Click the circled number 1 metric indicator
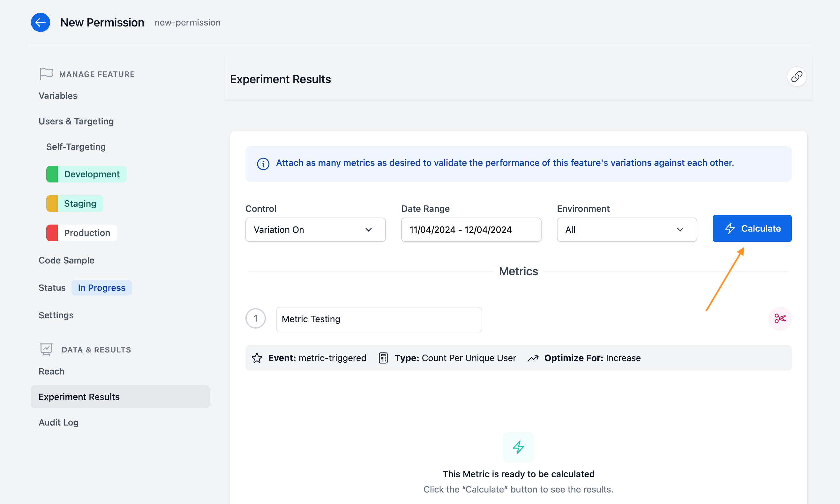Image resolution: width=840 pixels, height=504 pixels. coord(255,318)
